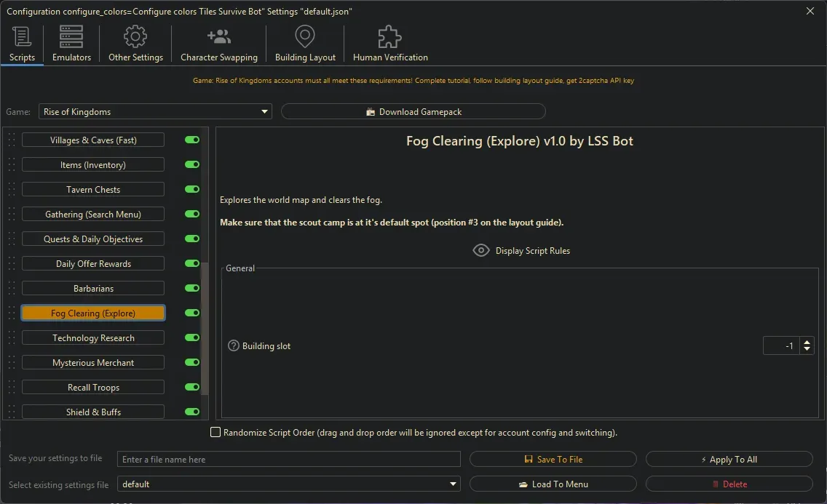Turn off the Tavern Chests toggle

[191, 189]
